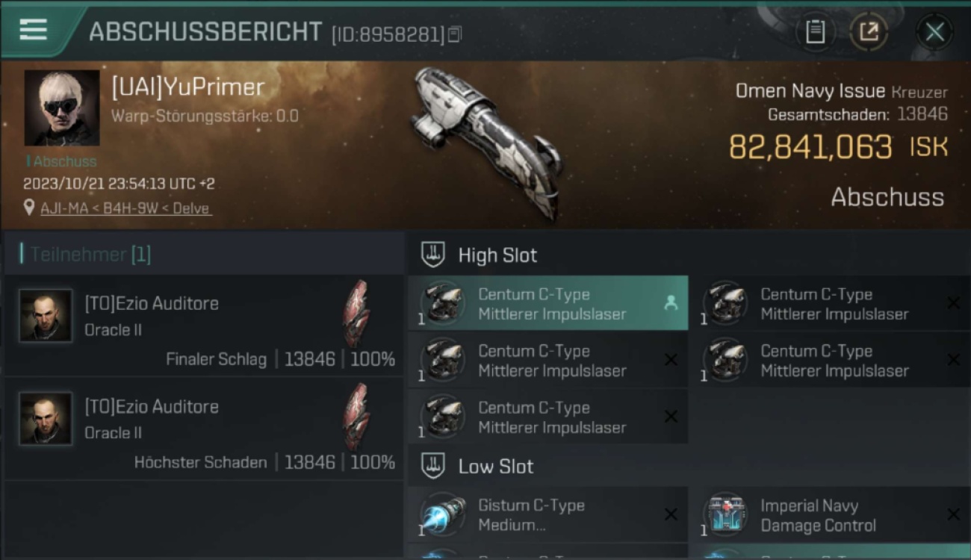Viewport: 971px width, 560px height.
Task: Open the hamburger menu
Action: click(34, 30)
